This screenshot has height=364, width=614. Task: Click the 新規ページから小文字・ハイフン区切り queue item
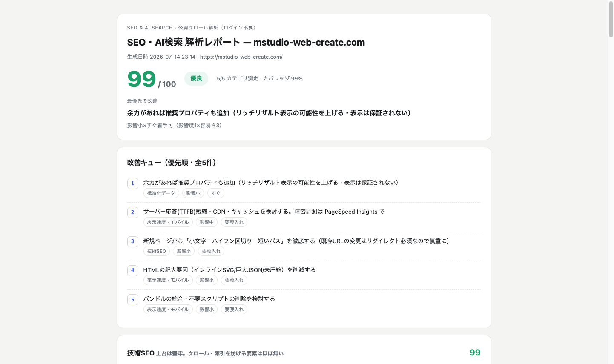click(x=296, y=241)
